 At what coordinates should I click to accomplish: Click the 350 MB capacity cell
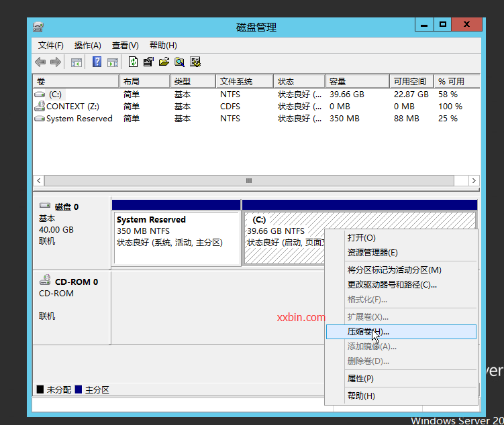[344, 119]
